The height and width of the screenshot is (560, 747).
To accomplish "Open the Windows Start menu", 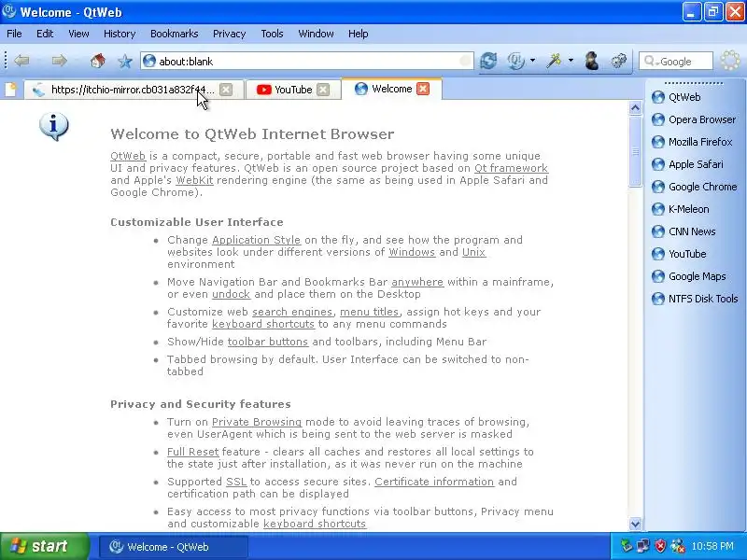I will [x=44, y=546].
